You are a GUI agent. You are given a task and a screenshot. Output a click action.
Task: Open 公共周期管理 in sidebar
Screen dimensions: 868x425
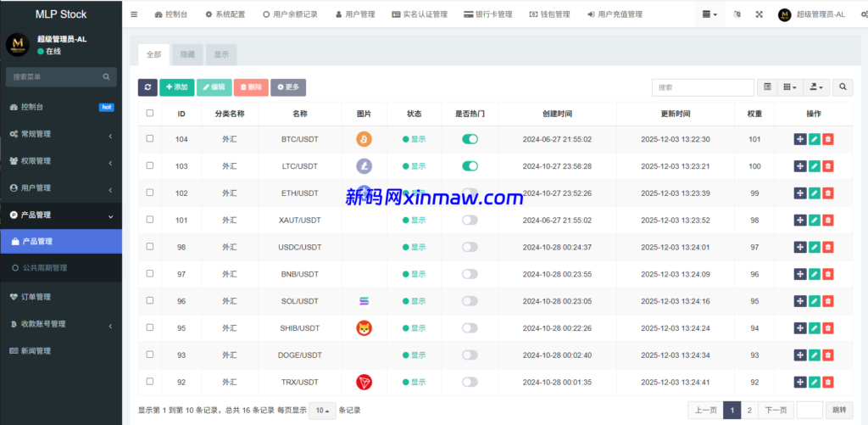[61, 268]
